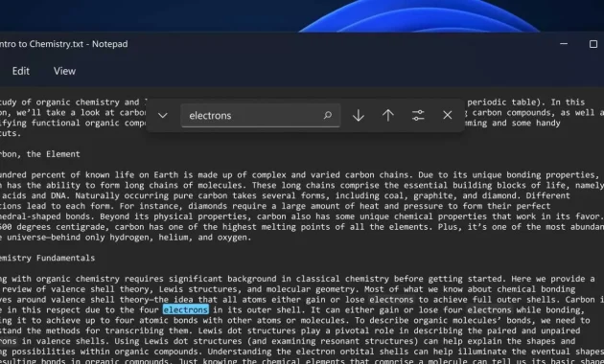This screenshot has height=364, width=604.
Task: Maximize the Notepad window
Action: (x=593, y=44)
